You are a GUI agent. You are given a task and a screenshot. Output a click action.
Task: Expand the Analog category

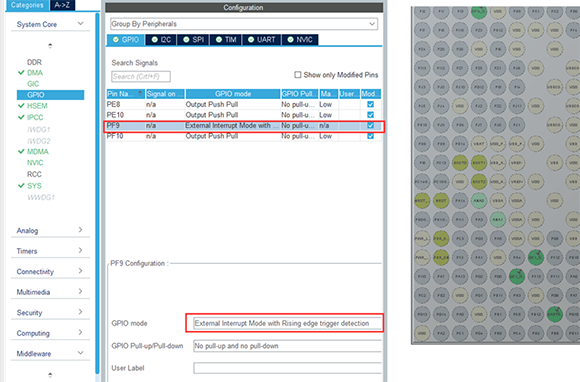click(80, 230)
